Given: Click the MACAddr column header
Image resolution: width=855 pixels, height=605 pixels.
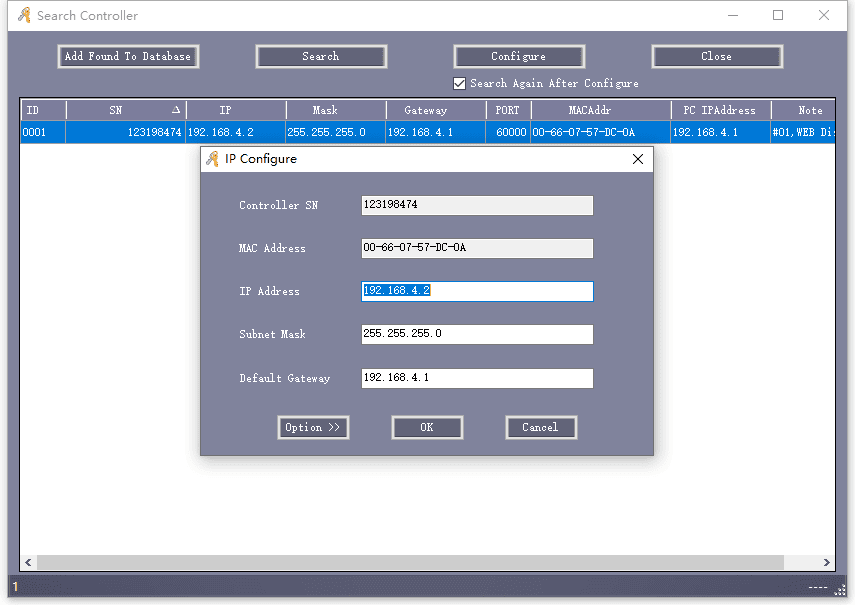Looking at the screenshot, I should [x=600, y=111].
